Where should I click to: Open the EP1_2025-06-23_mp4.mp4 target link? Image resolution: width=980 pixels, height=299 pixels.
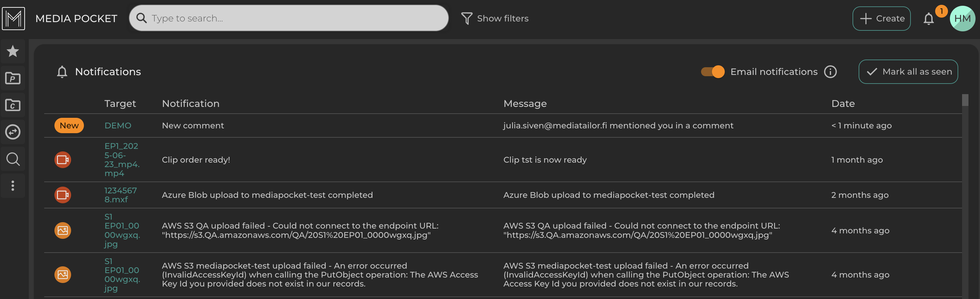point(122,160)
